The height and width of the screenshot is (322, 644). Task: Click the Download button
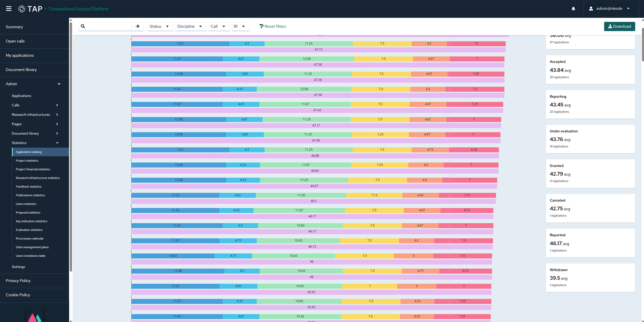click(619, 26)
